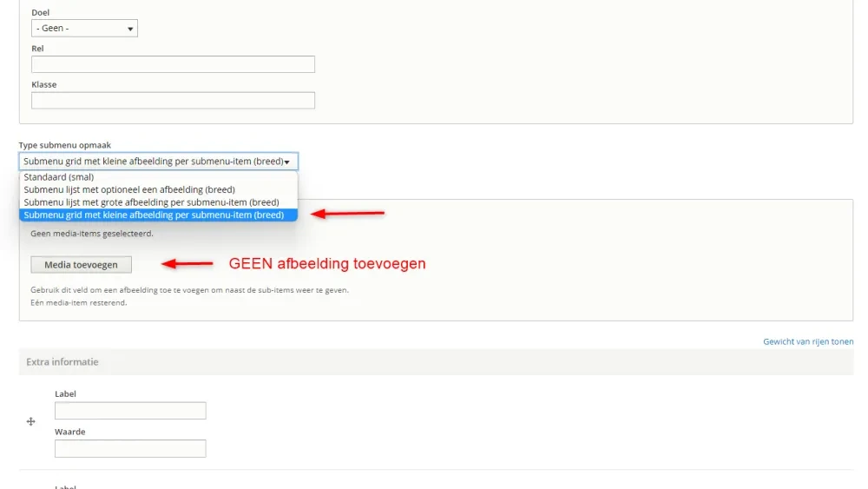Click the Gewicht van rijen tonen link
The width and height of the screenshot is (868, 489).
pos(807,341)
